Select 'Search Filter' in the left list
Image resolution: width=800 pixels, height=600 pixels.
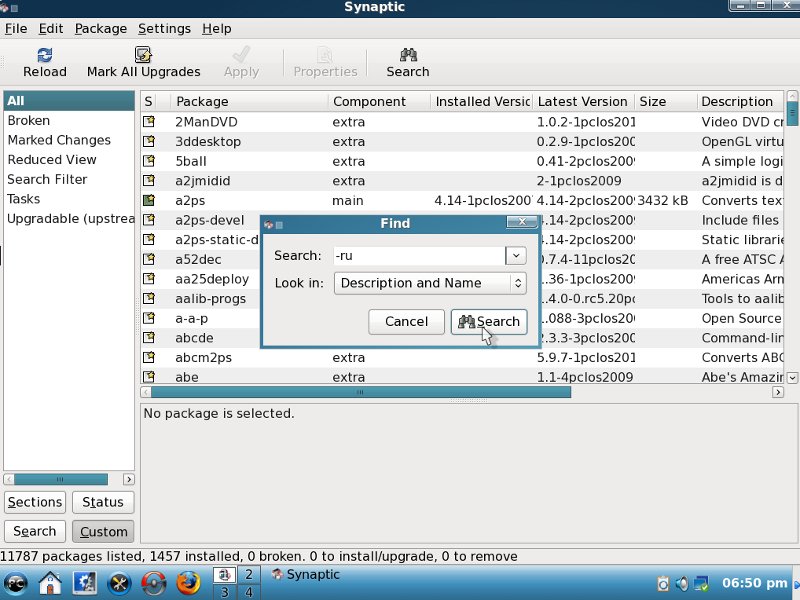(x=47, y=180)
